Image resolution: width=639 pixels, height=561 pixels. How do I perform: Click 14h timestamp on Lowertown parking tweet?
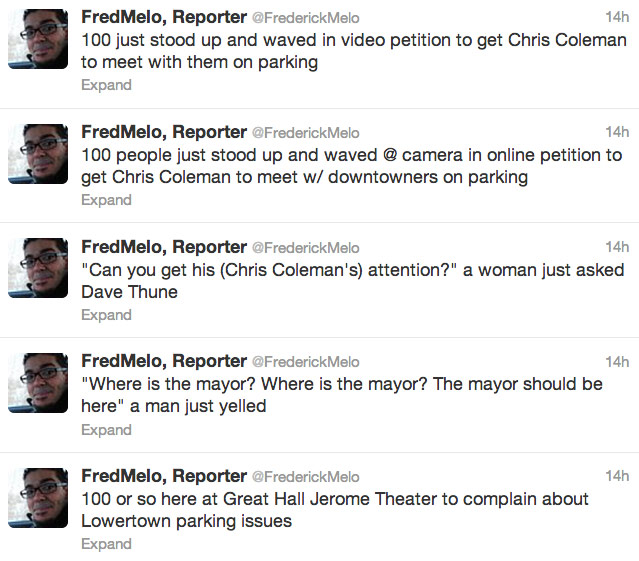point(617,476)
